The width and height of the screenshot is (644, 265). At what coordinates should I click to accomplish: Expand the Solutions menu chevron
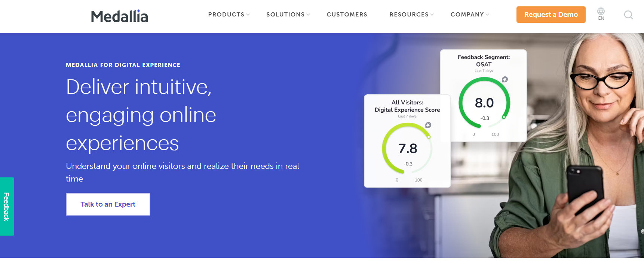[x=308, y=15]
